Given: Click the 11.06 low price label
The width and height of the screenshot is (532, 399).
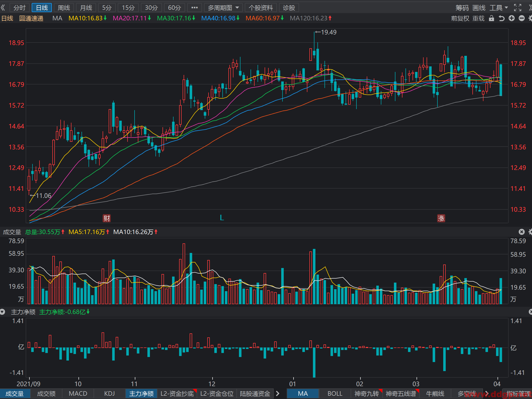Looking at the screenshot, I should coord(44,196).
